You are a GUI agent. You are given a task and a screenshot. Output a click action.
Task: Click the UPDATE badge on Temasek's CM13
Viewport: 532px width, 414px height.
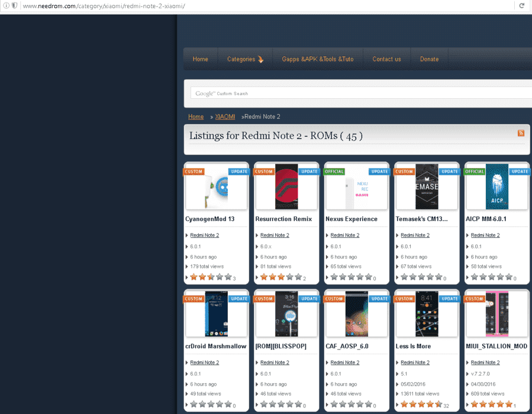[x=450, y=172]
